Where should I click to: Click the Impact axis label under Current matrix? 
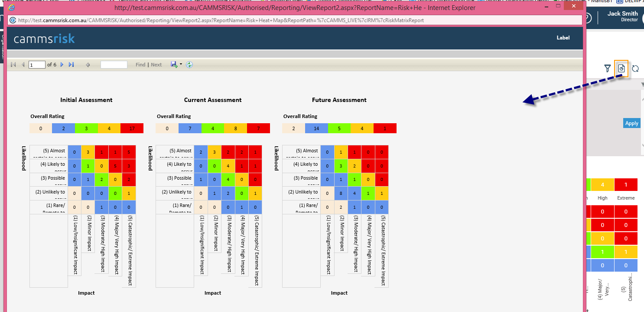213,293
